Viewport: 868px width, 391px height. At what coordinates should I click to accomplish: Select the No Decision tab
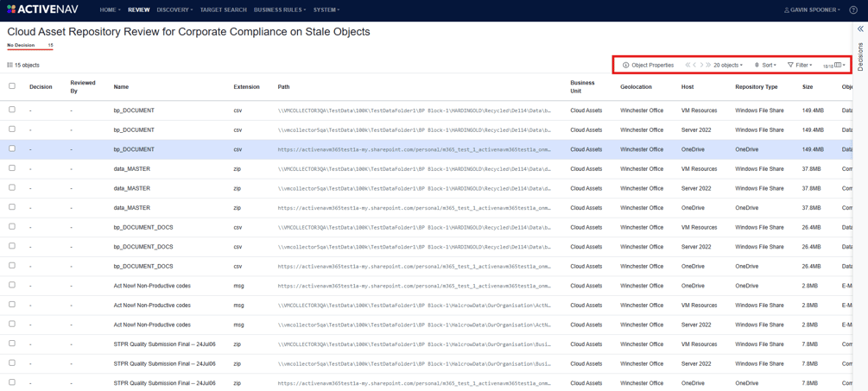30,46
